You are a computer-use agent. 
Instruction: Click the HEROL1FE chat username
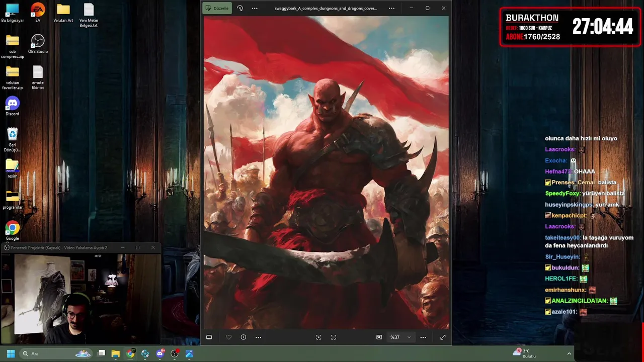tap(561, 279)
